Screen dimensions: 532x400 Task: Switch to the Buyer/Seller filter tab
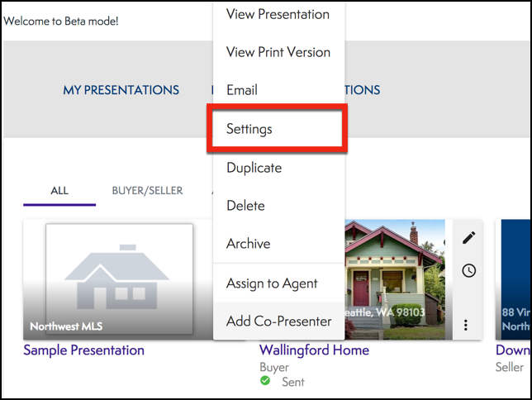click(147, 191)
